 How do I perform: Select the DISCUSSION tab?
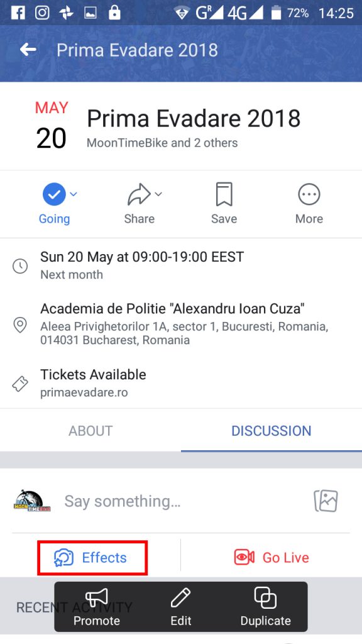(x=271, y=430)
